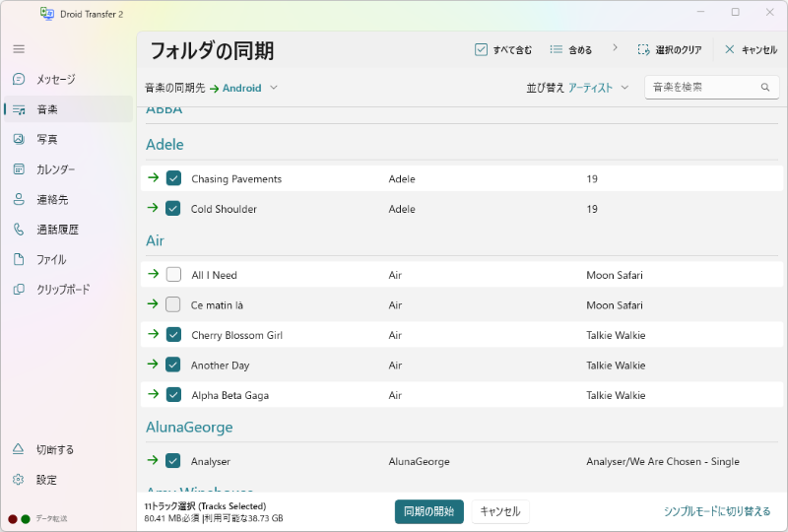Click the red status dot indicator
This screenshot has height=532, width=788.
13,518
